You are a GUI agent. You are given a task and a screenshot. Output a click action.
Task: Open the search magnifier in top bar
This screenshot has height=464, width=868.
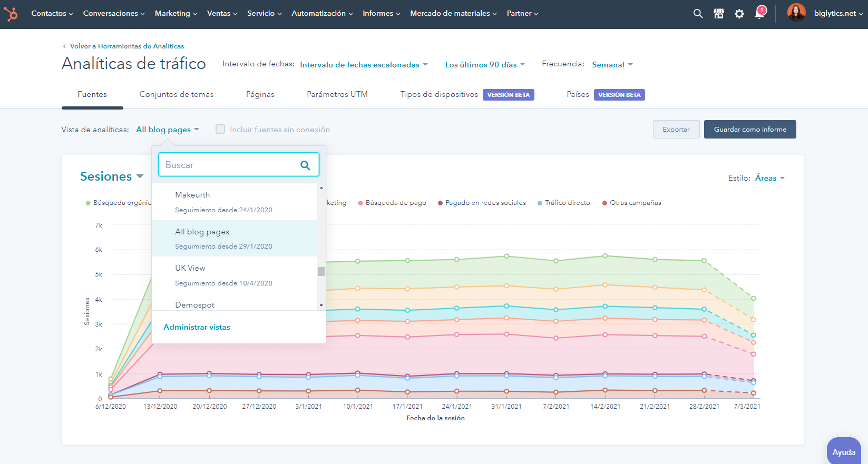pos(698,14)
